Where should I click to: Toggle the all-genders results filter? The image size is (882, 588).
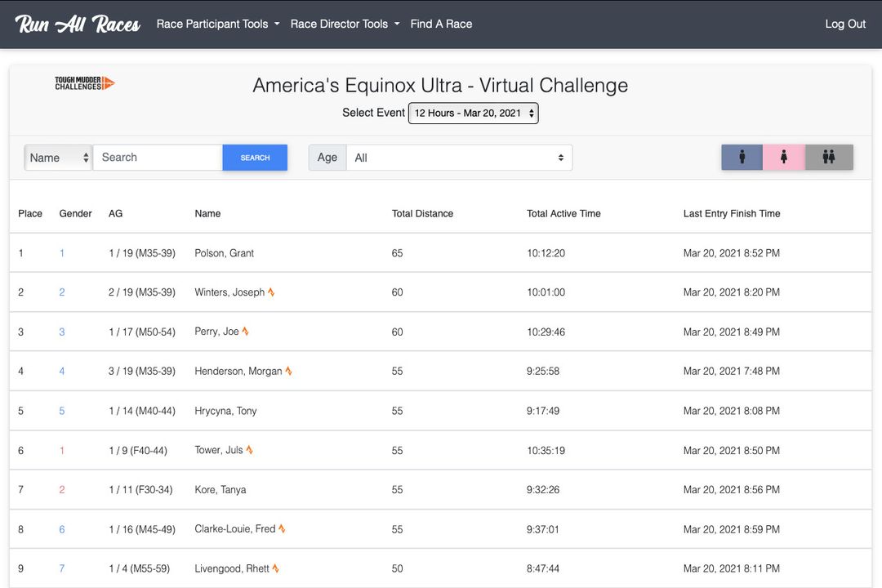pyautogui.click(x=829, y=157)
